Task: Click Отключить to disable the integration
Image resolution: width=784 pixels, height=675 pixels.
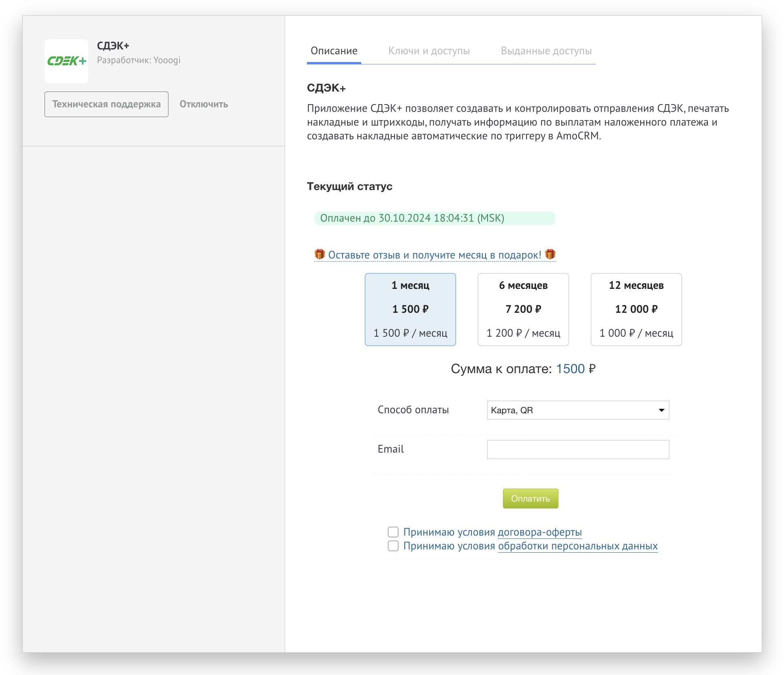Action: 204,105
